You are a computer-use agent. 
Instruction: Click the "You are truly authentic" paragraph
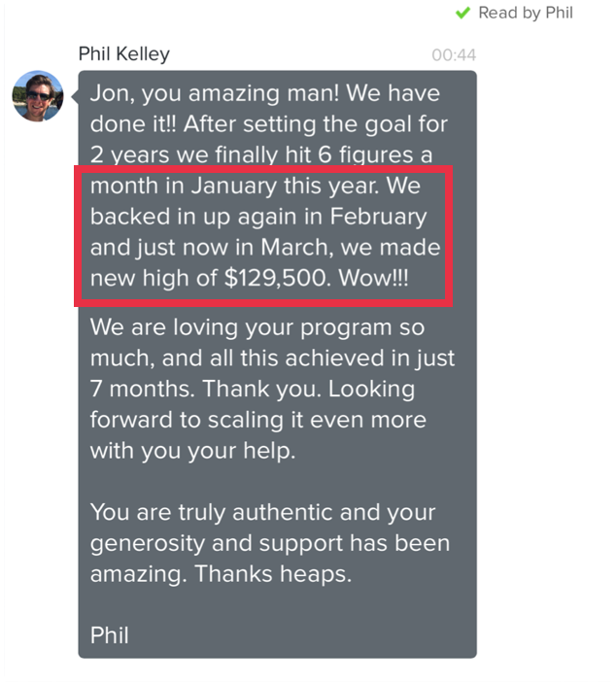[270, 543]
